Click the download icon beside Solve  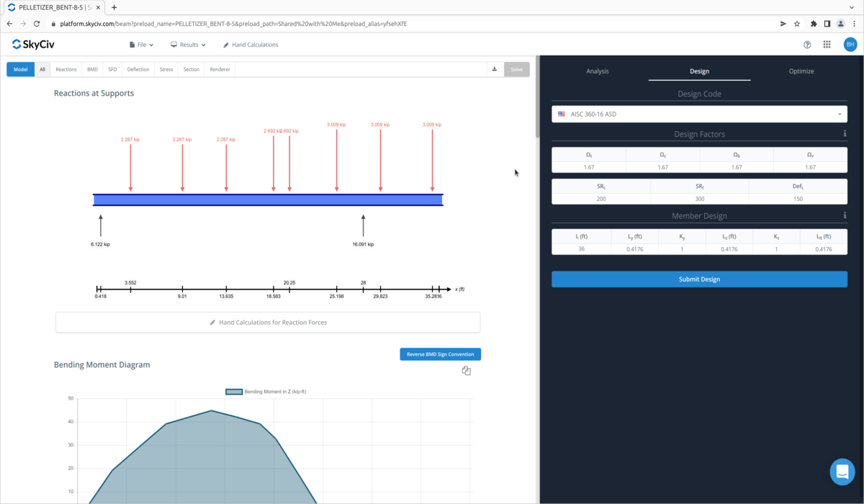[495, 69]
